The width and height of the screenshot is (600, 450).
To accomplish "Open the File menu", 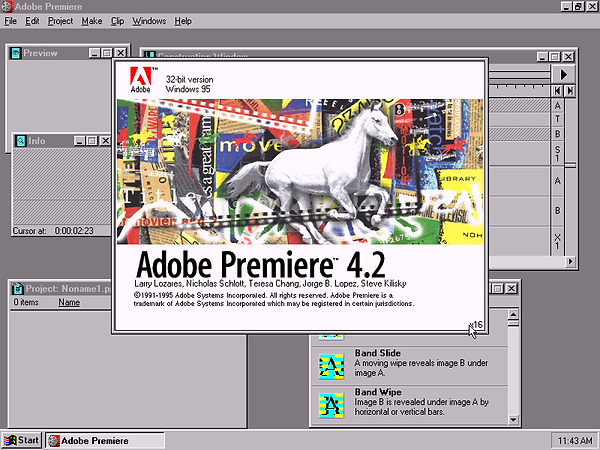I will point(10,21).
